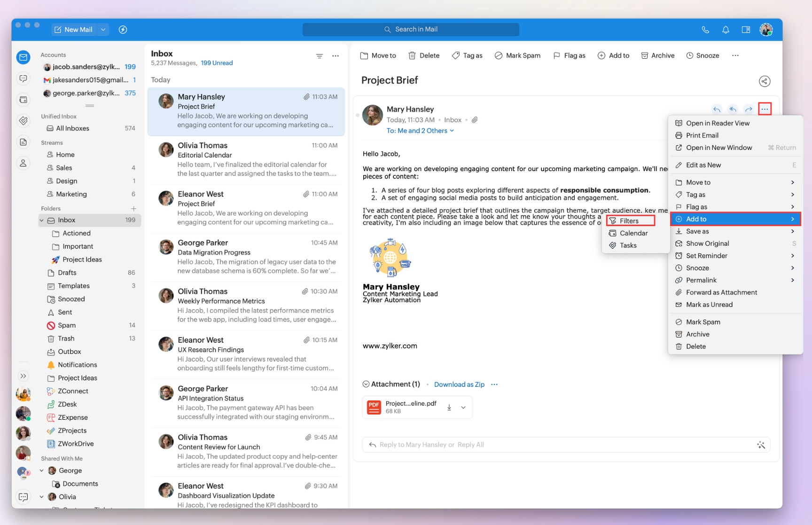Viewport: 812px width, 525px height.
Task: Click the Reply All icon
Action: (733, 109)
